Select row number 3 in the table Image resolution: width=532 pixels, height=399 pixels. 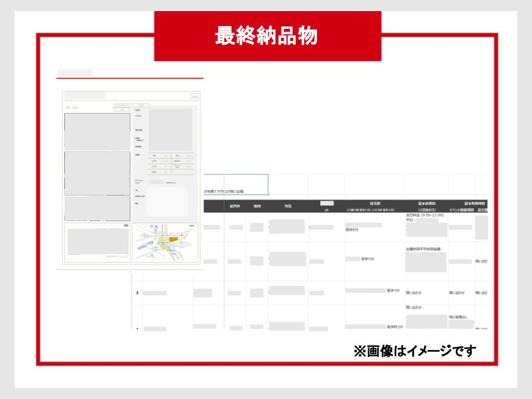click(137, 293)
